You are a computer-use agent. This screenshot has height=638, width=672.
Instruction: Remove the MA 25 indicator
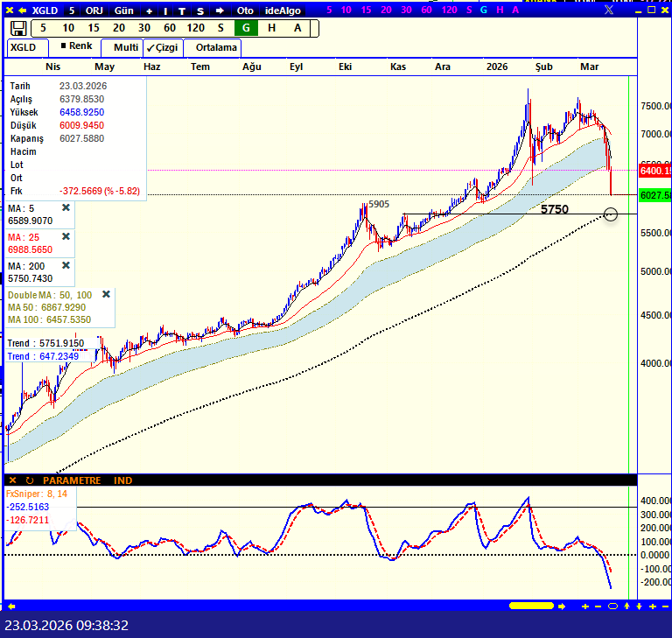point(66,236)
